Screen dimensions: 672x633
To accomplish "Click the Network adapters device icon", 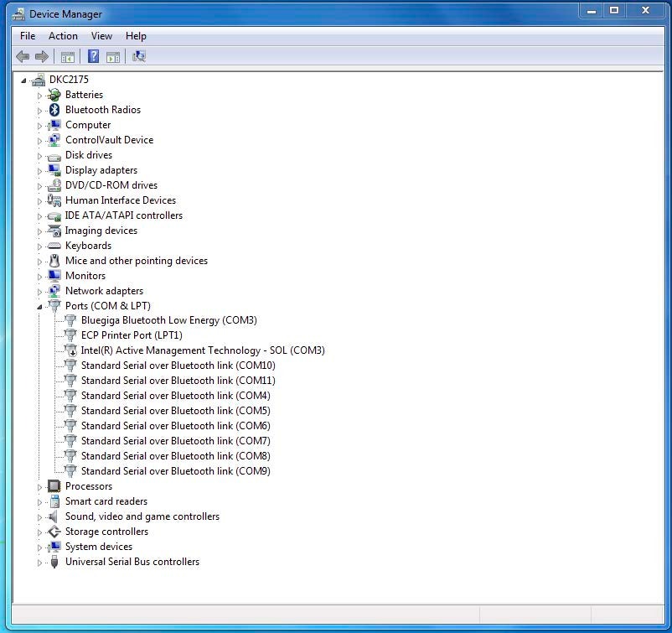I will (54, 291).
